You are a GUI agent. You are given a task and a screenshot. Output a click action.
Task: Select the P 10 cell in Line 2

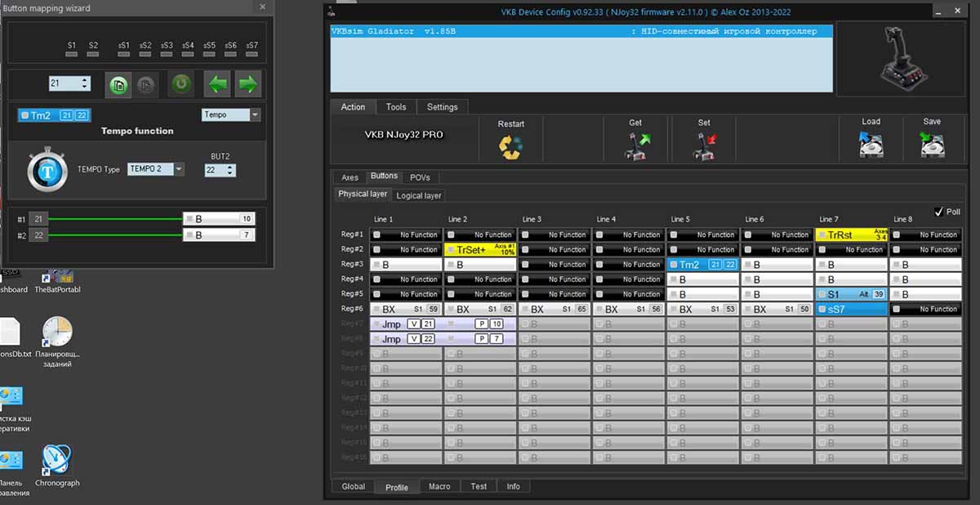point(481,324)
